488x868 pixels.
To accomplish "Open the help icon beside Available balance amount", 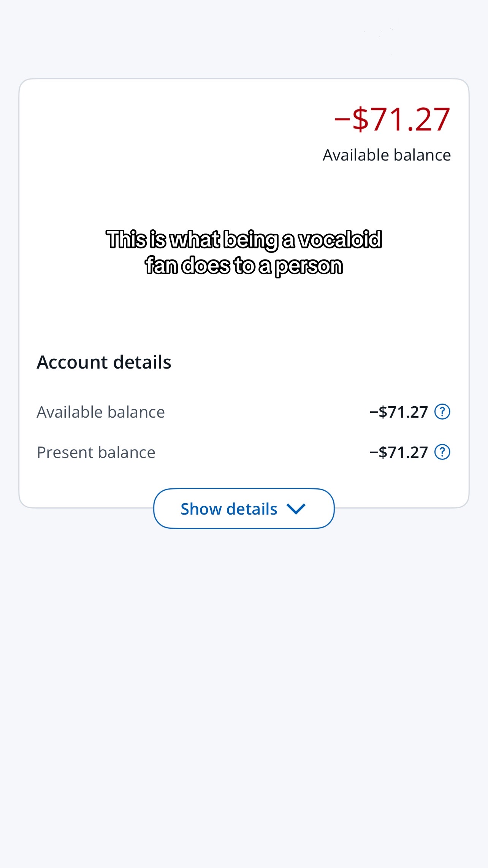I will coord(442,412).
